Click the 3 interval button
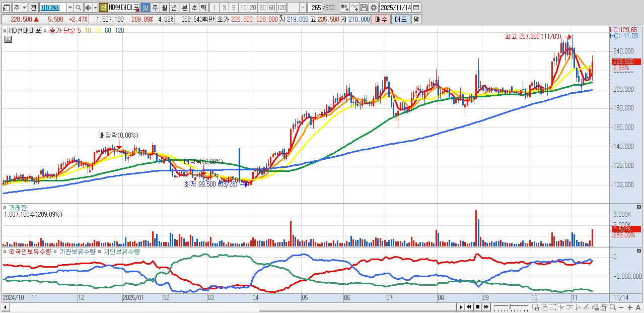The image size is (644, 313). coord(224,8)
